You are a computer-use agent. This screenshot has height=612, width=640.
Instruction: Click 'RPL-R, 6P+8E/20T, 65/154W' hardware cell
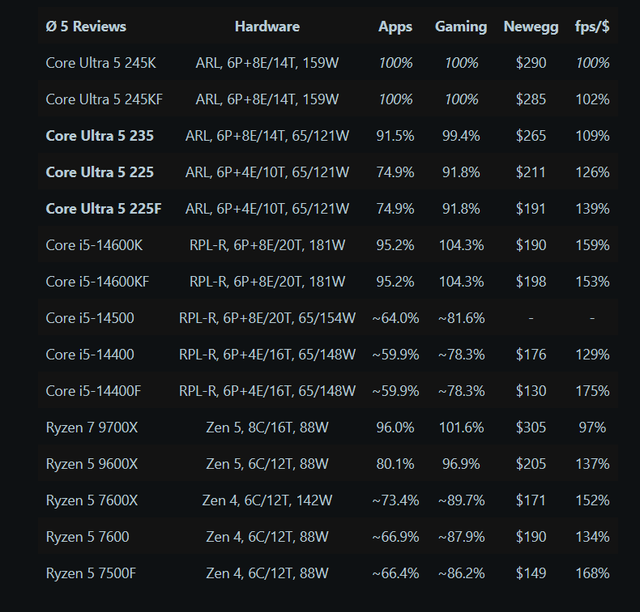267,318
